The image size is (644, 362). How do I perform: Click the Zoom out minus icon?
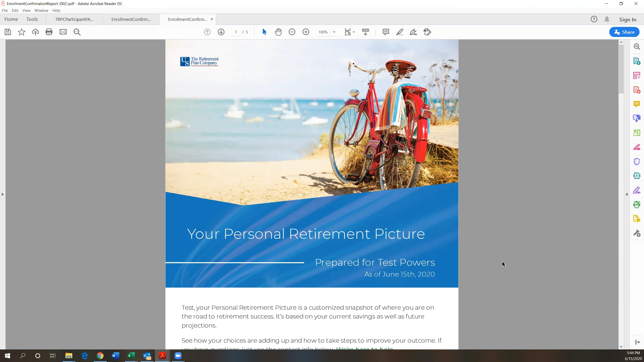292,32
